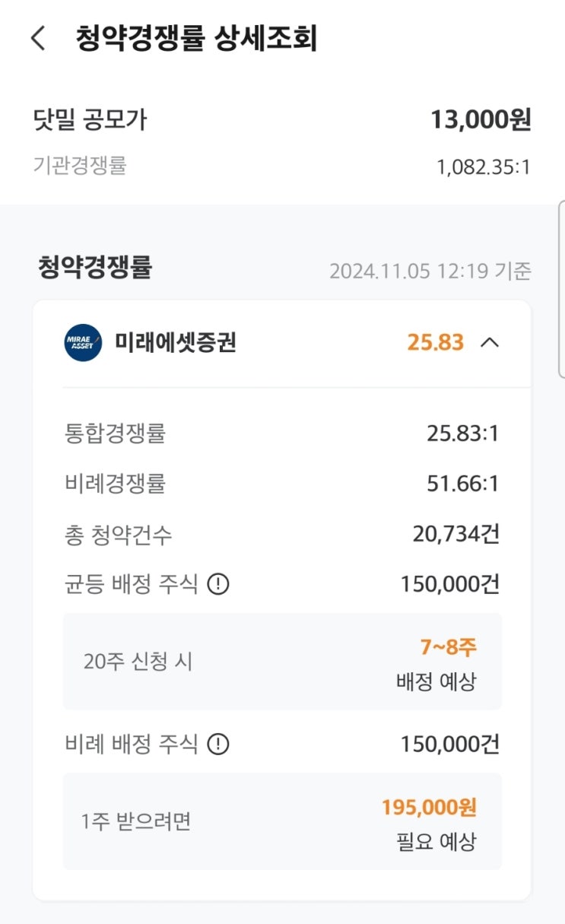Tap the orange 7~8주 allocation estimate
The image size is (565, 924).
tap(448, 647)
